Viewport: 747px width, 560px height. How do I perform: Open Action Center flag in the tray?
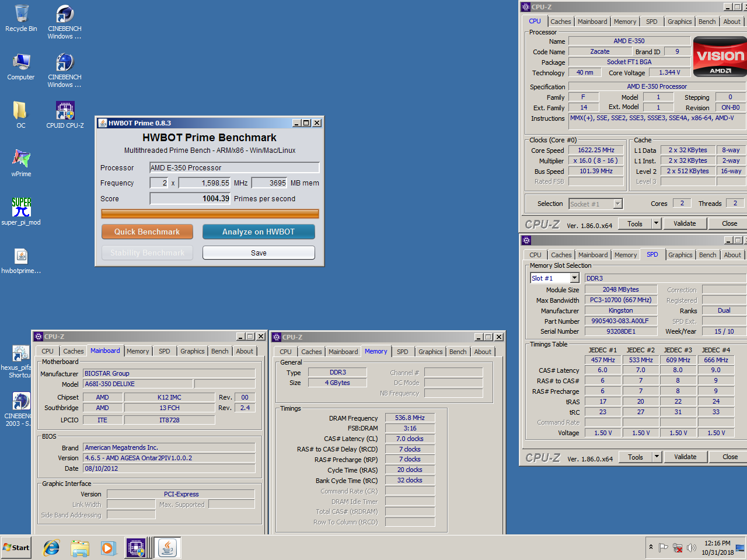pos(664,548)
